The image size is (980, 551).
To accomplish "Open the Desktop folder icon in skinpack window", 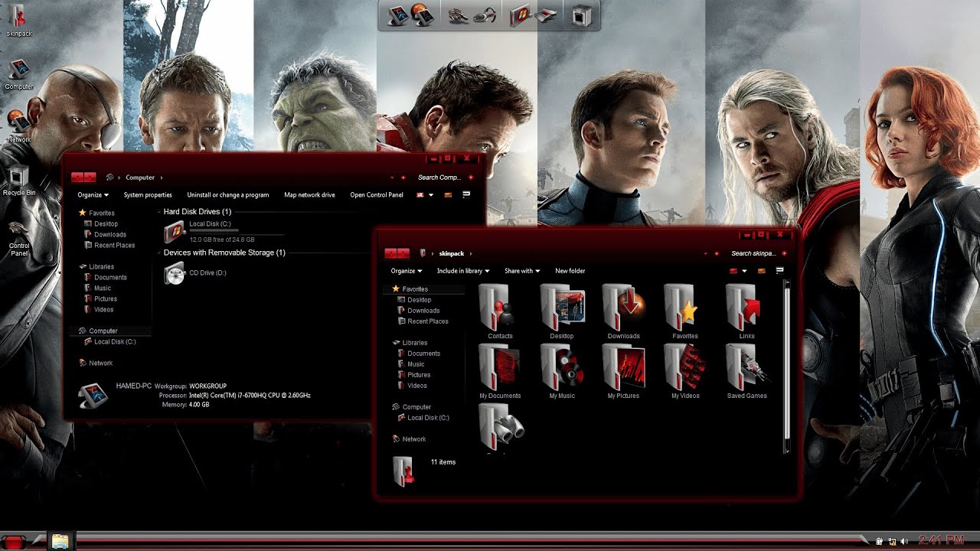I will [x=562, y=311].
